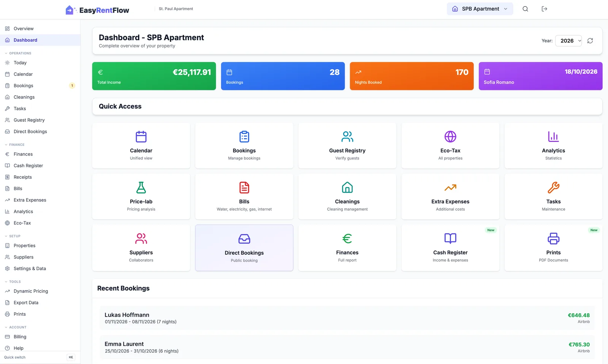Collapse the Tools sidebar section
This screenshot has width=608, height=364.
13,282
